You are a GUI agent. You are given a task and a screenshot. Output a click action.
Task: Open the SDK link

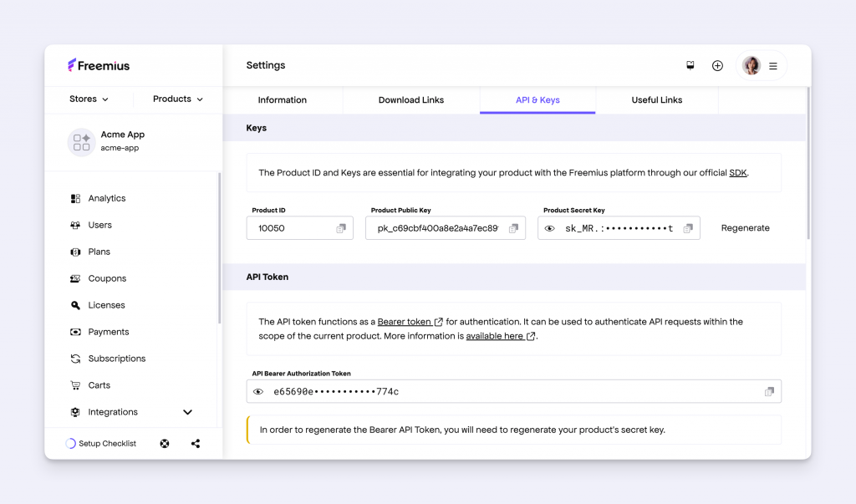737,172
